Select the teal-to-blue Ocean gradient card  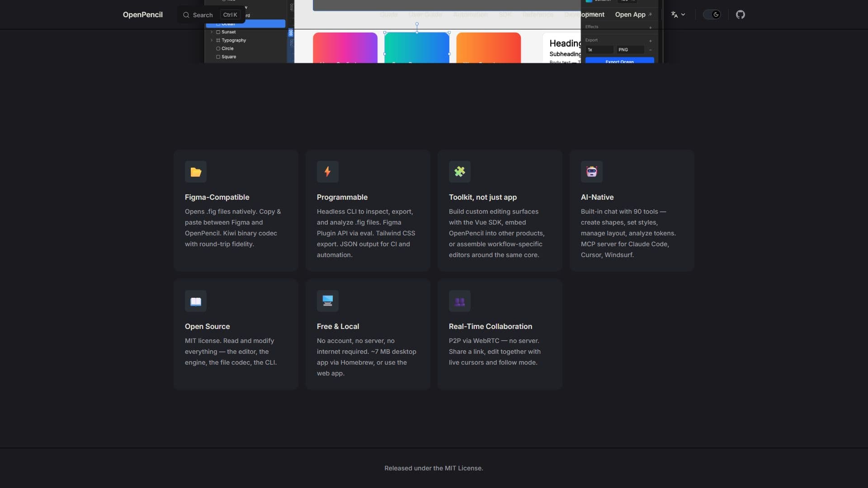(416, 47)
